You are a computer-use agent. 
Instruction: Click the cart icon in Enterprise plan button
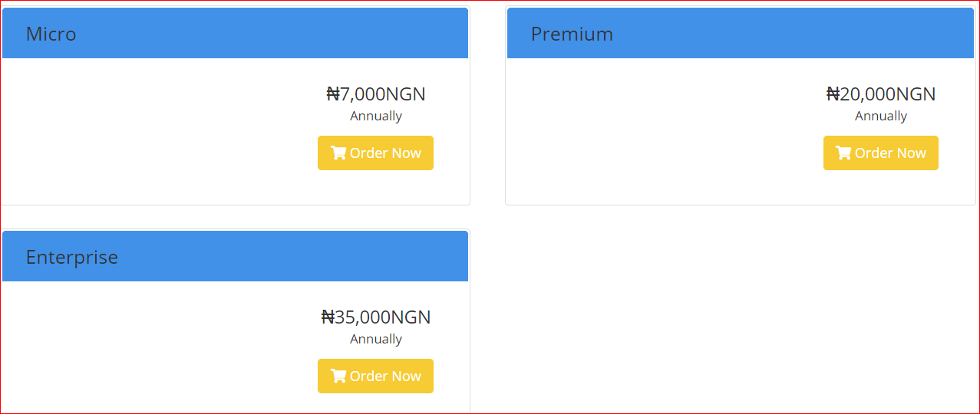(x=338, y=376)
